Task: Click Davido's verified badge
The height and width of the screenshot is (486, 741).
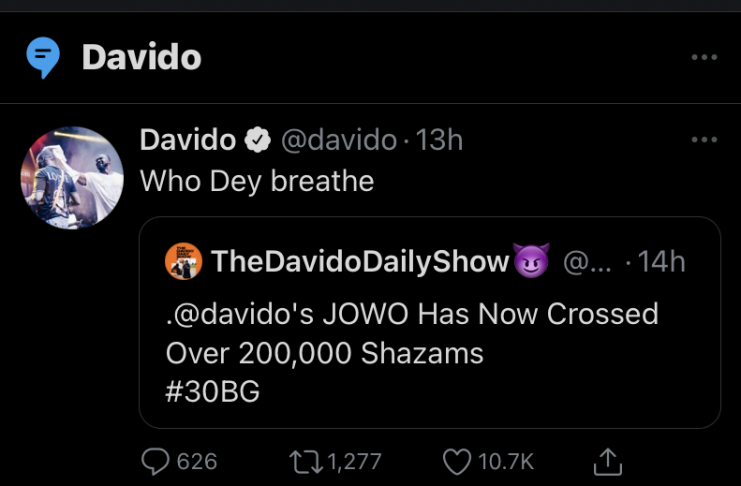Action: 258,140
